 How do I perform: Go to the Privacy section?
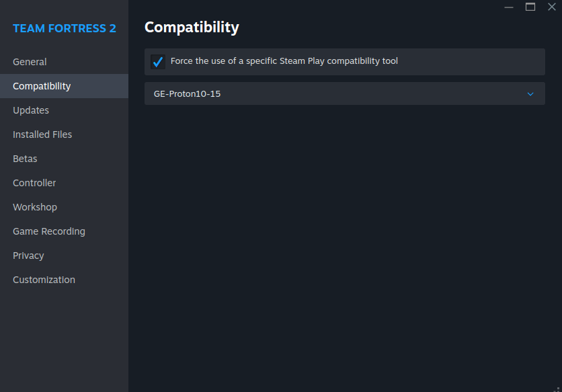coord(28,256)
